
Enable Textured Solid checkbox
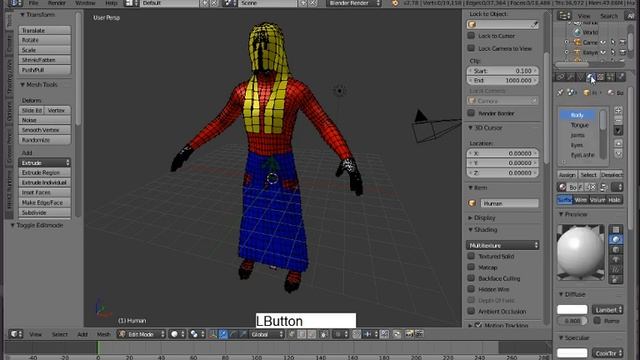click(471, 256)
